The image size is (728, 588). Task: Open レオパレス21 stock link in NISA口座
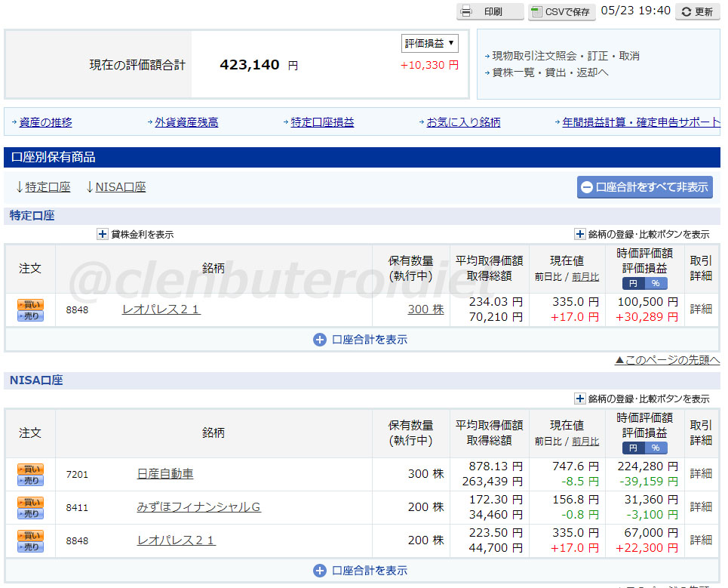point(177,540)
